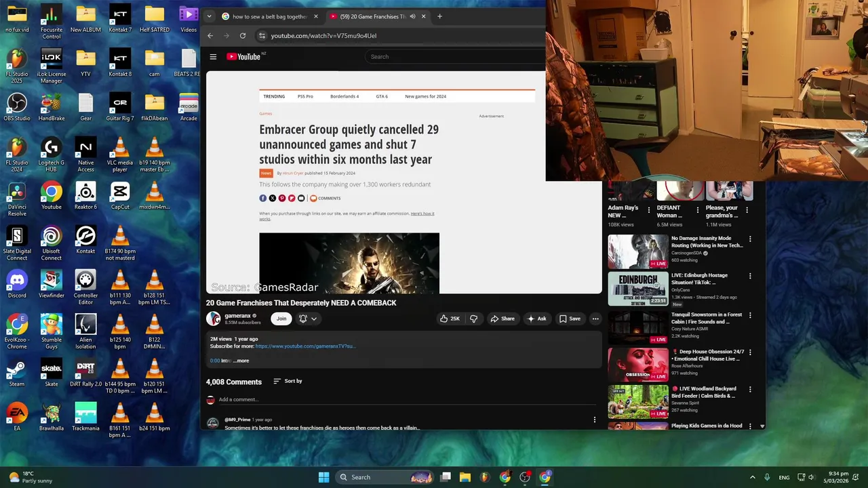Open File Explorer from the taskbar

coord(465,477)
